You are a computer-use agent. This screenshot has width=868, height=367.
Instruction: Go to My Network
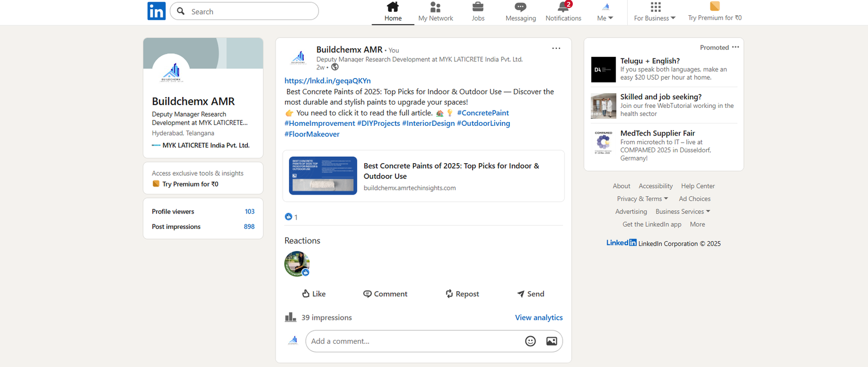click(436, 12)
